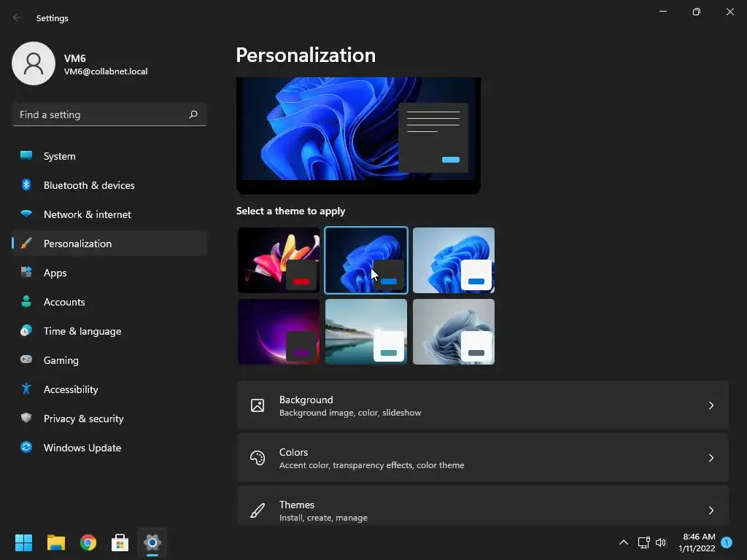Open the notification badge in the tray
The height and width of the screenshot is (560, 747).
(727, 542)
